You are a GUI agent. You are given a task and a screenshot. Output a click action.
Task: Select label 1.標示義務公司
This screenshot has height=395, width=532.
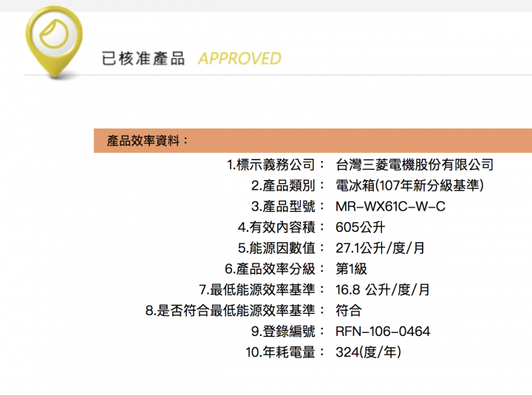point(276,165)
